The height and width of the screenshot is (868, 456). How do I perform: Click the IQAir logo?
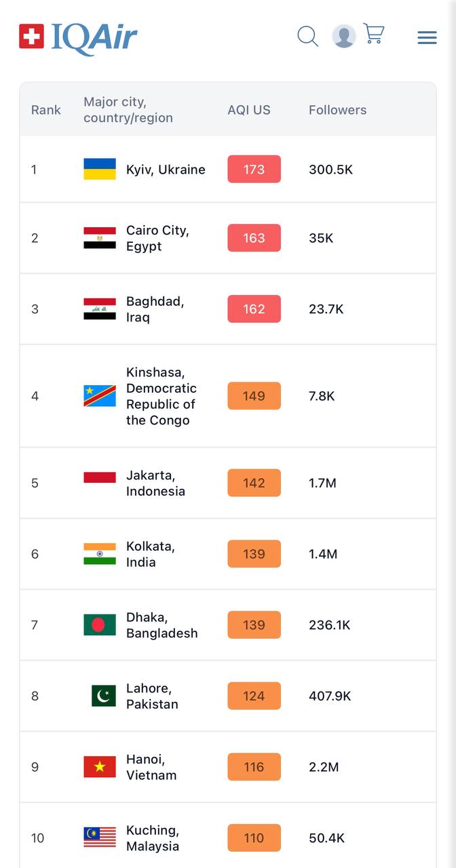coord(78,37)
